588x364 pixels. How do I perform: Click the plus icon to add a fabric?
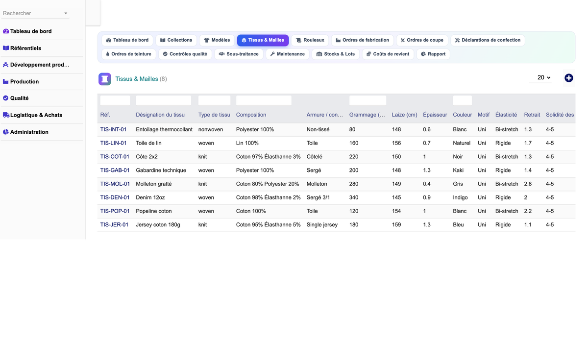point(568,78)
